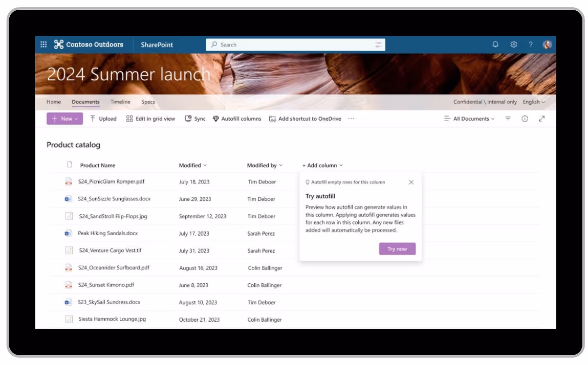This screenshot has height=365, width=588.
Task: Click the Try now button
Action: [397, 249]
